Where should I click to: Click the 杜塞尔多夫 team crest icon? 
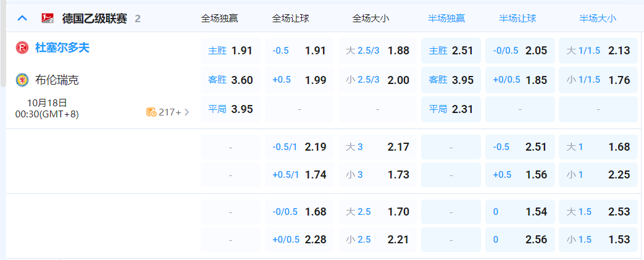[x=22, y=48]
